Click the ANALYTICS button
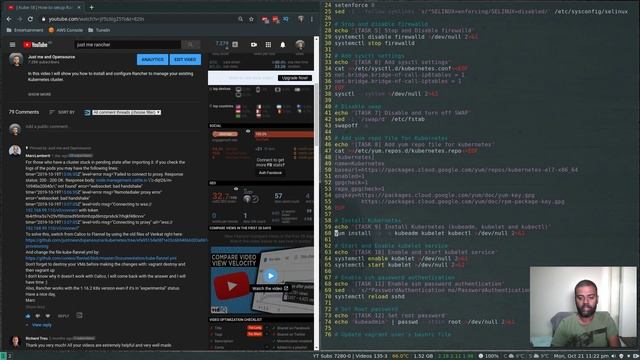The image size is (640, 360). point(152,60)
